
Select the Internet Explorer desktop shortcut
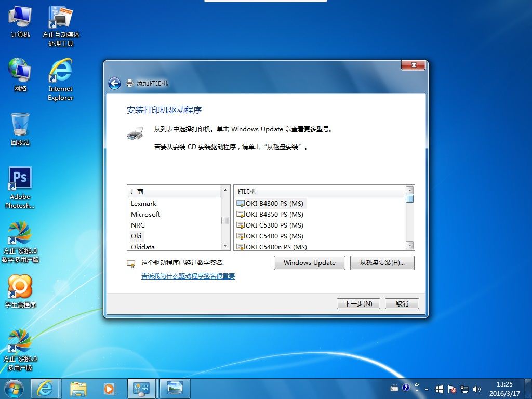click(60, 79)
